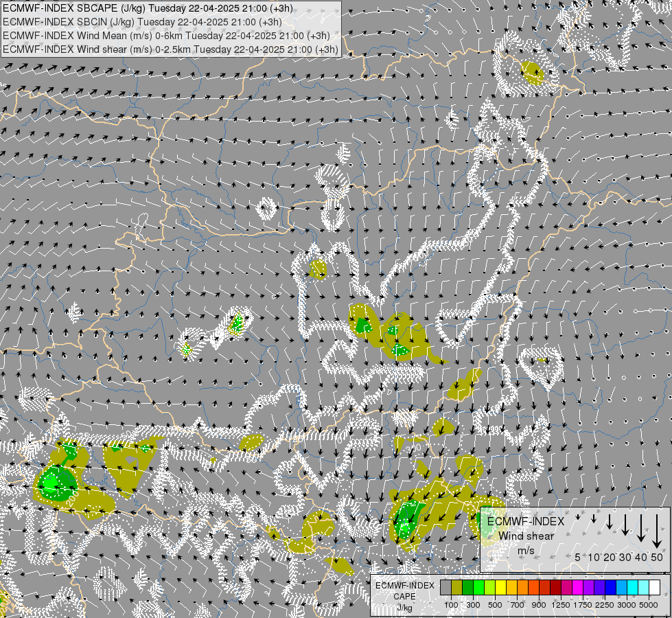Click the 5000 value on the CAPE scale

click(649, 605)
